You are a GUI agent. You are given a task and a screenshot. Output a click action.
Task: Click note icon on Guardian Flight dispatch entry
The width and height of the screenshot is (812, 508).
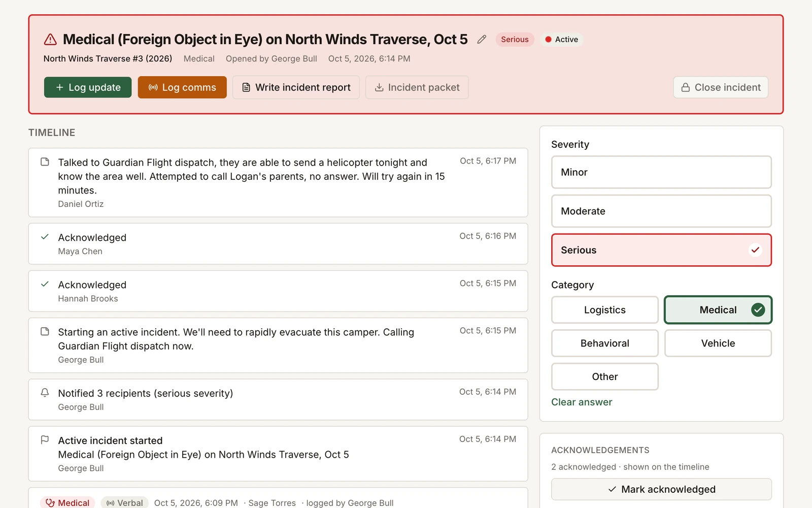point(45,162)
